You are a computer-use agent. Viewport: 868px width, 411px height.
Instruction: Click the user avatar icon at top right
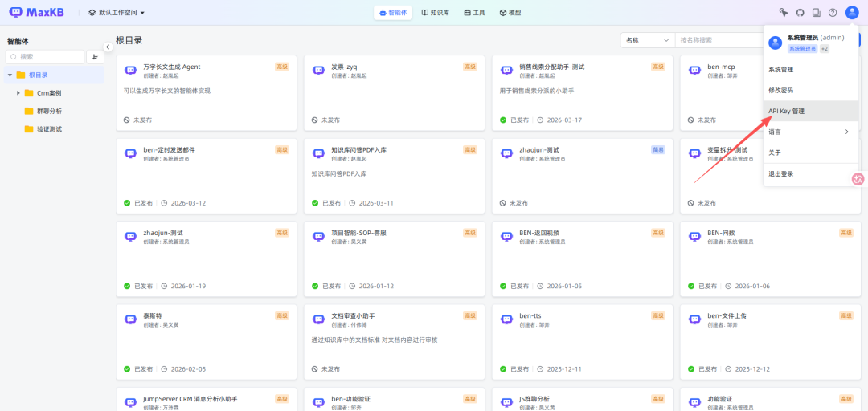(x=852, y=13)
